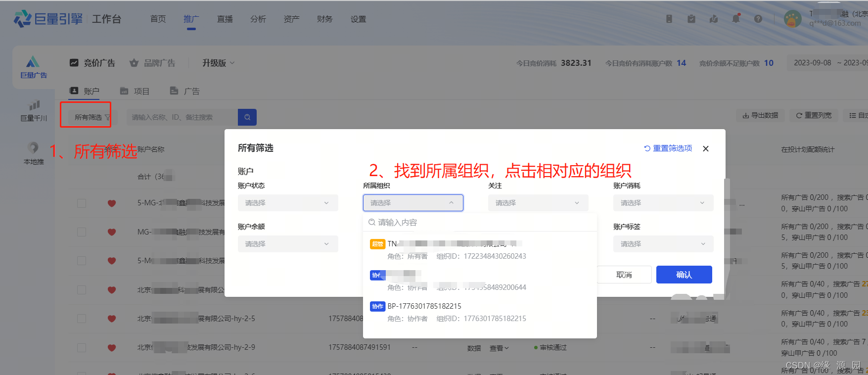Viewport: 868px width, 375px height.
Task: Select 巨量广告 in the sidebar
Action: click(x=33, y=67)
